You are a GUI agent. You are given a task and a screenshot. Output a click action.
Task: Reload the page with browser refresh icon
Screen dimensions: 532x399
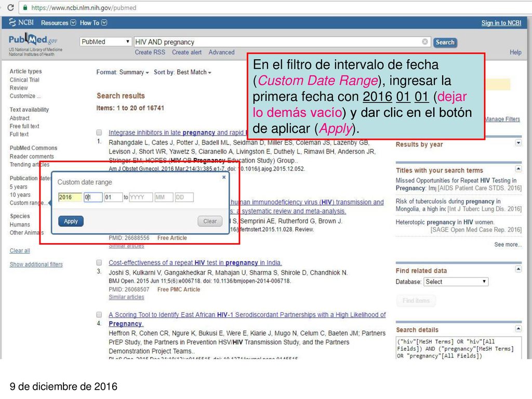pos(10,7)
